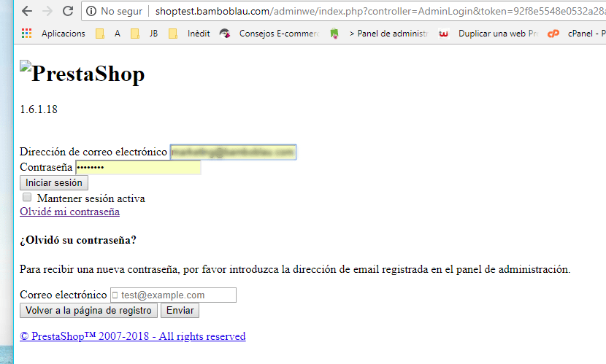
Task: Click the browser address bar URL
Action: (380, 11)
